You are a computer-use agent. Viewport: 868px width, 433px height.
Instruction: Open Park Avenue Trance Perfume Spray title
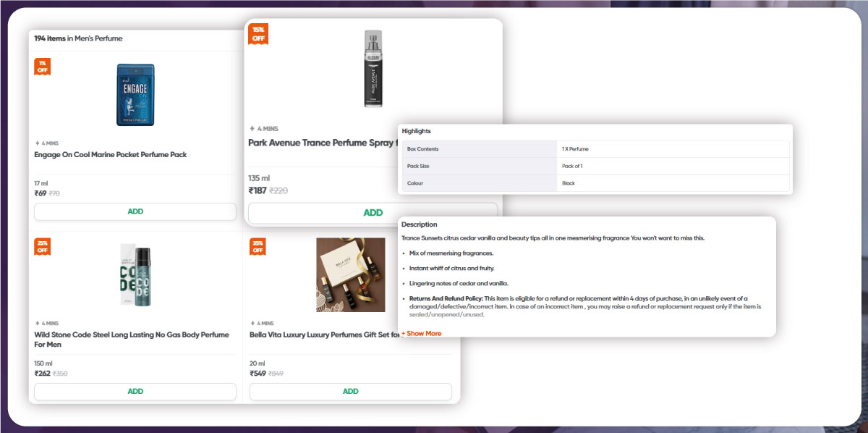[x=323, y=143]
